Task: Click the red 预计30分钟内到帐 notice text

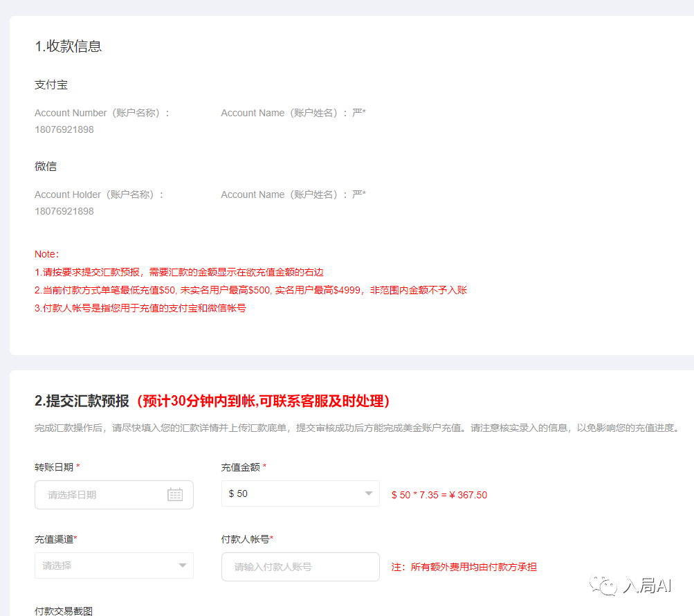Action: pyautogui.click(x=263, y=401)
